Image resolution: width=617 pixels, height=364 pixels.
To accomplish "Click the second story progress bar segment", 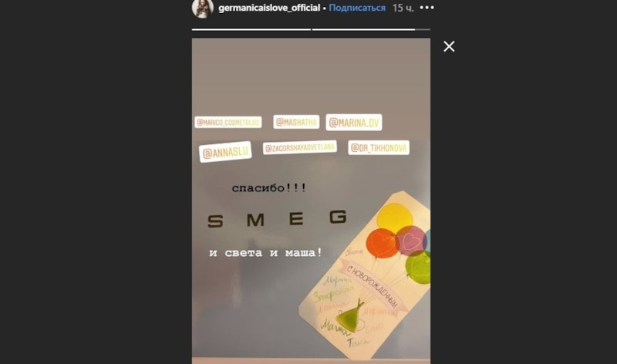I will click(371, 29).
